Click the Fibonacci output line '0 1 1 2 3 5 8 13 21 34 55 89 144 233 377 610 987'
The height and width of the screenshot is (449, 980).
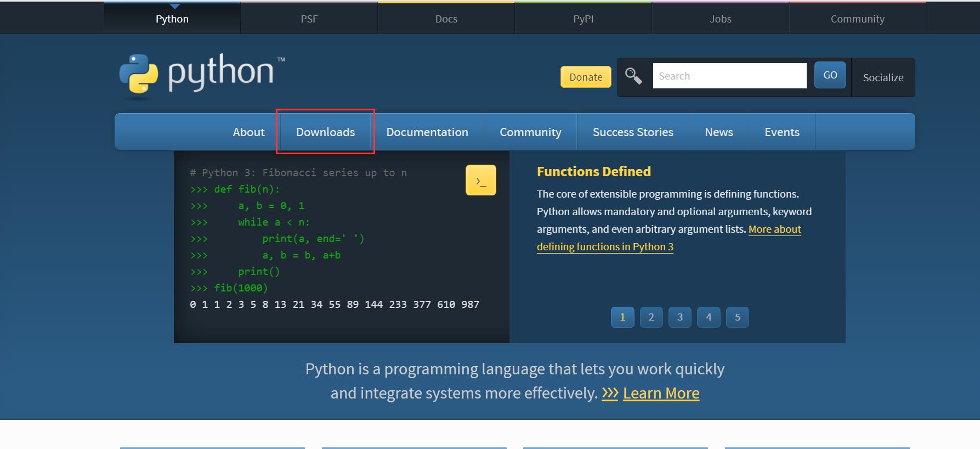335,305
